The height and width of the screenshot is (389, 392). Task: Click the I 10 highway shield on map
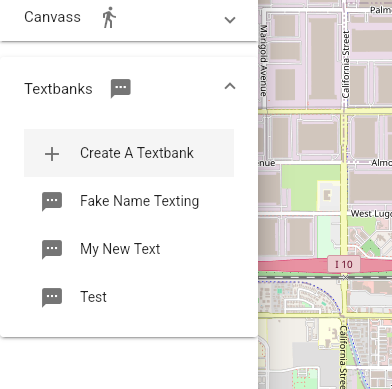tap(344, 264)
